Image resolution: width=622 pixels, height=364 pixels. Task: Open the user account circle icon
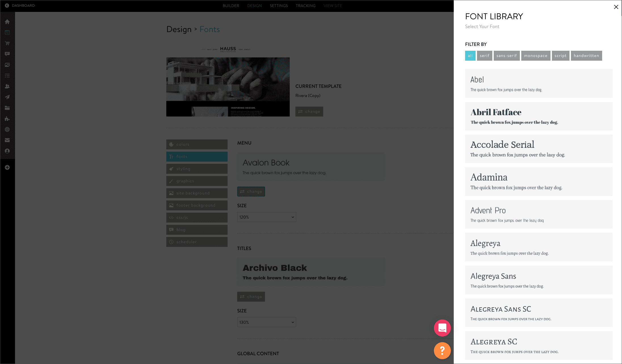pyautogui.click(x=7, y=151)
